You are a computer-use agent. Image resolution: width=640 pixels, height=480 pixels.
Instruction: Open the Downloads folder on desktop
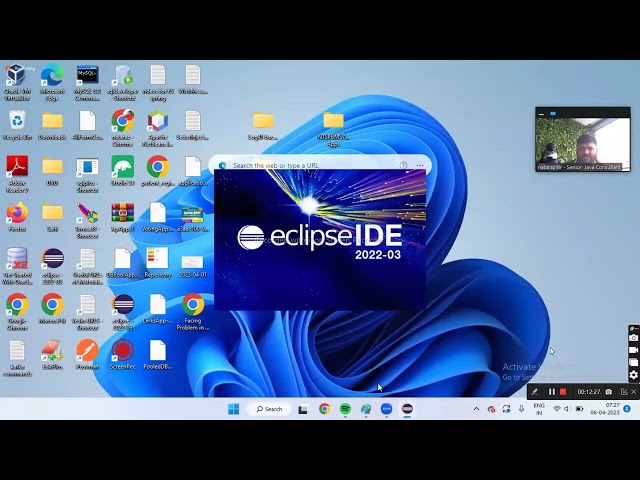52,126
